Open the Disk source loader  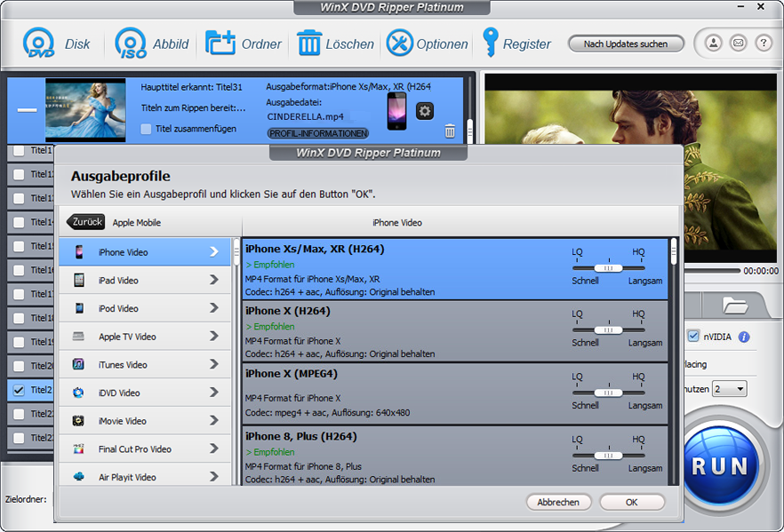pos(38,43)
